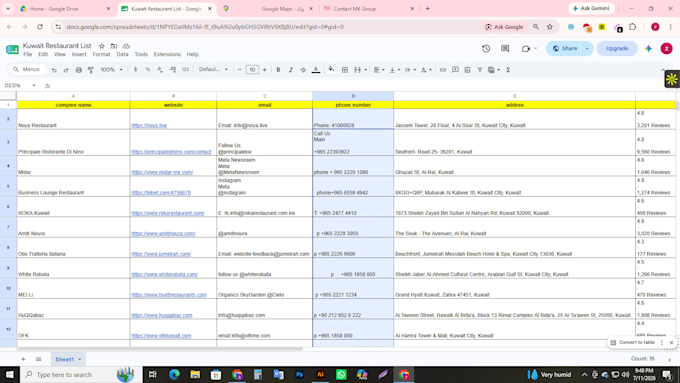Open the functions sigma menu
Viewport: 680px width, 383px height.
click(508, 69)
